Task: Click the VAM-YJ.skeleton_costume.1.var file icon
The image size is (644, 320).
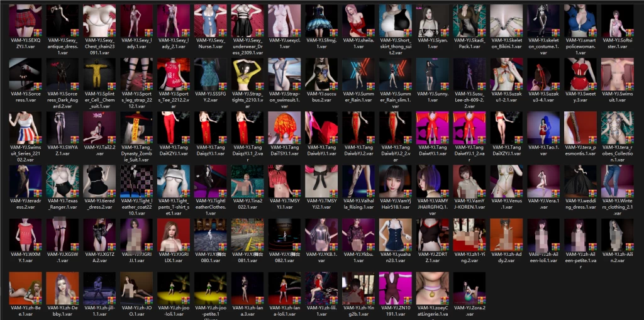Action: 543,21
